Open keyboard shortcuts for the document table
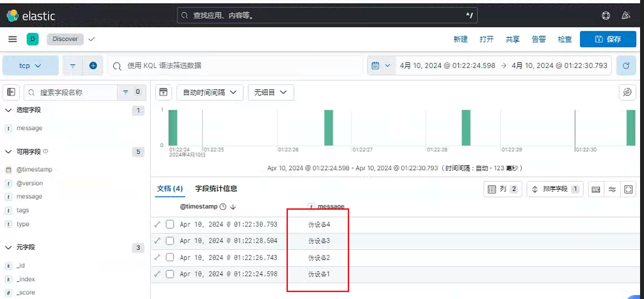644x299 pixels. click(x=596, y=189)
